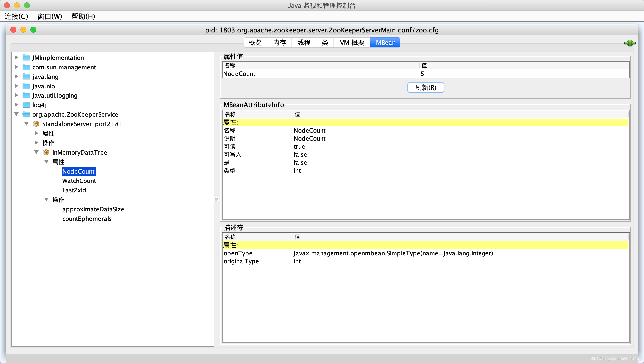Click the inner window green zoom button
This screenshot has height=363, width=644.
(x=33, y=30)
